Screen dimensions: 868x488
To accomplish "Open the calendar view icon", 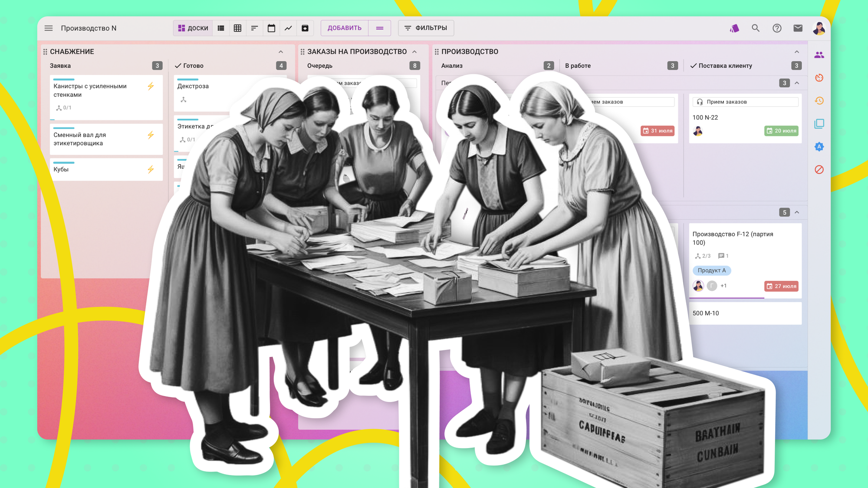I will (x=271, y=28).
